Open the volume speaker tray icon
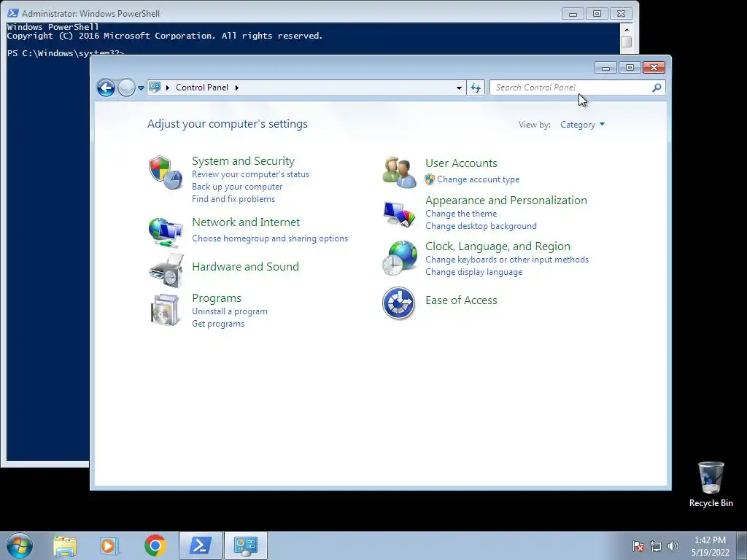Screen dimensions: 747x560 673,546
